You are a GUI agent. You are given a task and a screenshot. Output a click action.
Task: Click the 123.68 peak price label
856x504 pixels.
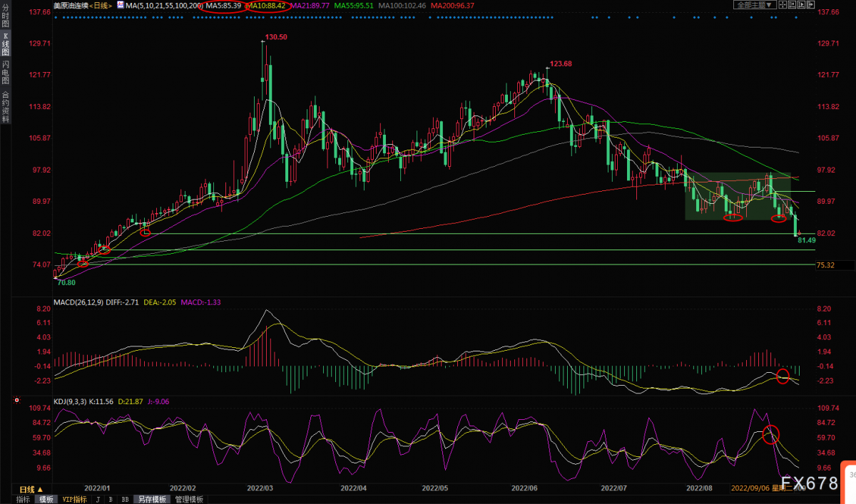coord(561,64)
